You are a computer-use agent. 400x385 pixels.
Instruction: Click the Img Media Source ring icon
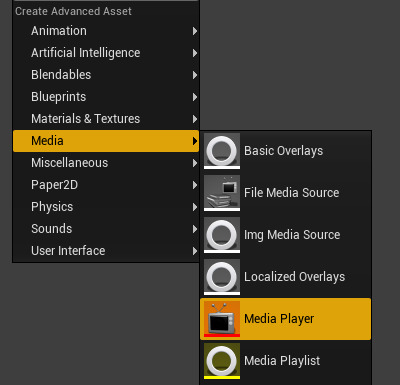222,235
